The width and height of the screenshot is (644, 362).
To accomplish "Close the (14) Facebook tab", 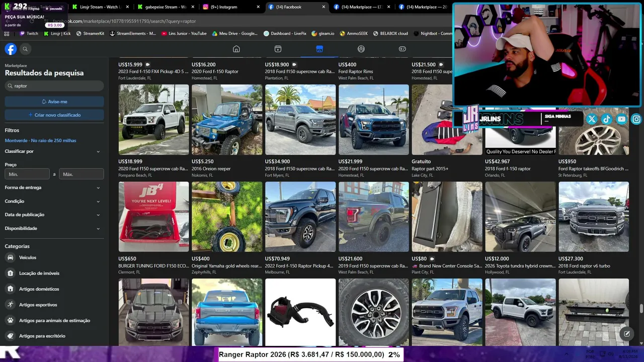I will (x=324, y=7).
